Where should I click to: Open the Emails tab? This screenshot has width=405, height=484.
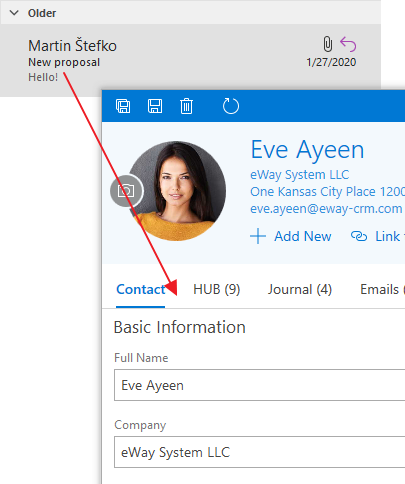click(382, 289)
